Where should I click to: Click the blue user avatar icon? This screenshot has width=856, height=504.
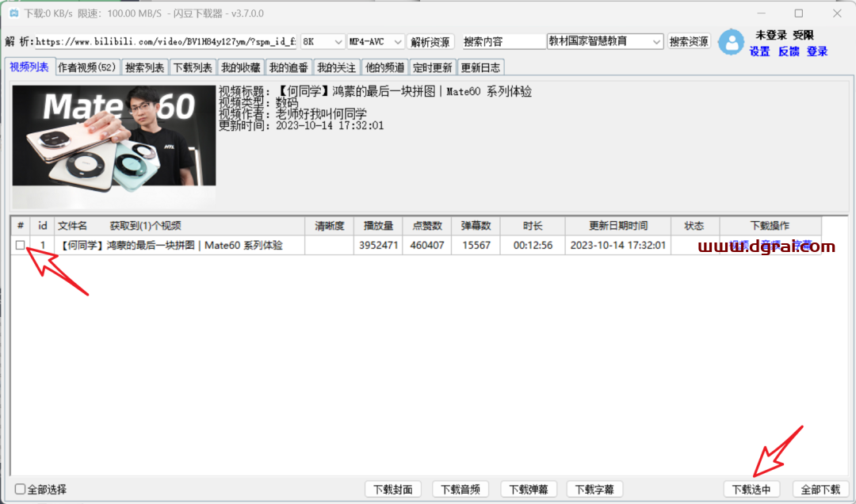[731, 42]
